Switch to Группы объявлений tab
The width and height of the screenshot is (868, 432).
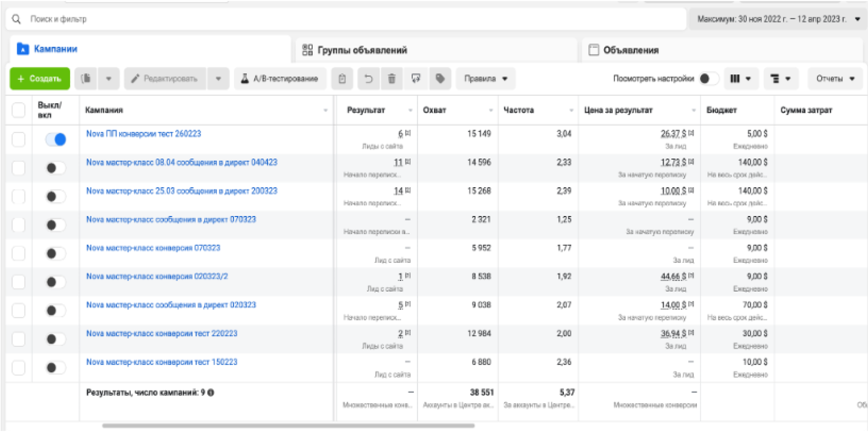pyautogui.click(x=362, y=50)
